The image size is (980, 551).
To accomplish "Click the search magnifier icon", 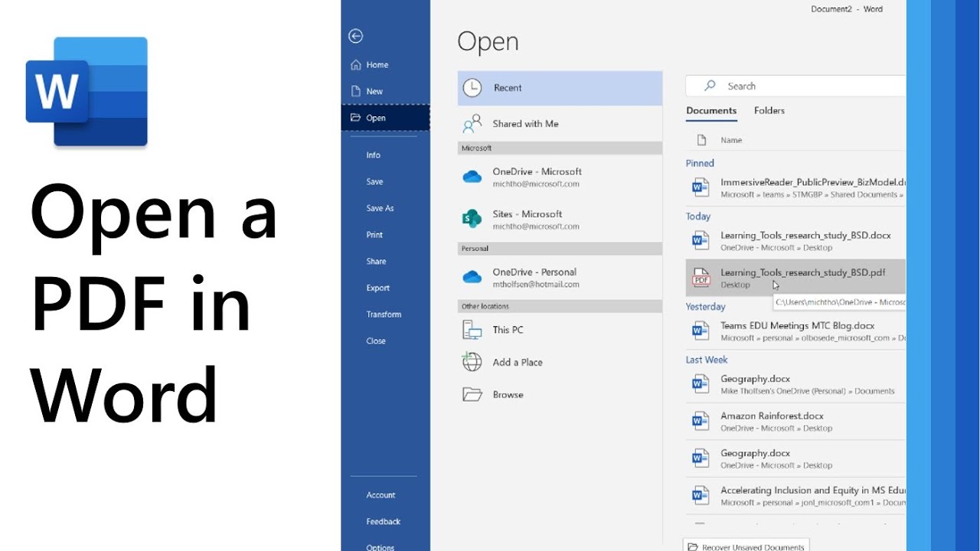I will pyautogui.click(x=710, y=86).
